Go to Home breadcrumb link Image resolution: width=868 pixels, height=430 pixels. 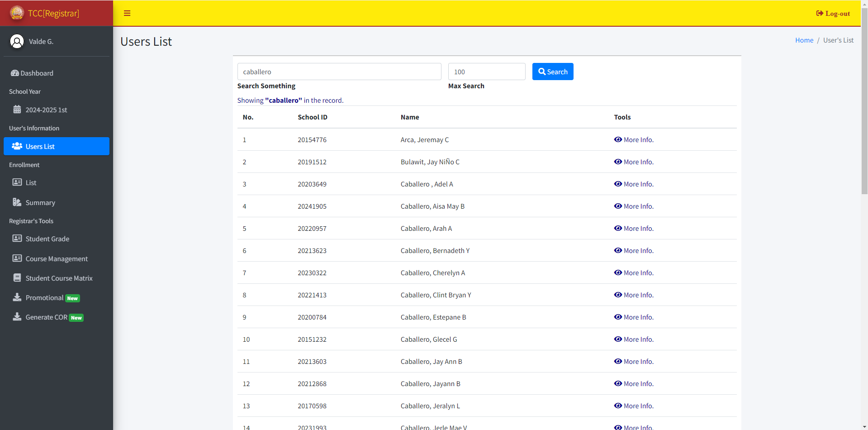click(x=804, y=40)
